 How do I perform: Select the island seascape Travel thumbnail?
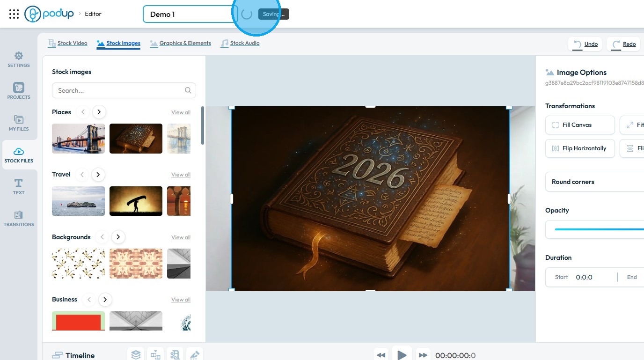[x=78, y=201]
